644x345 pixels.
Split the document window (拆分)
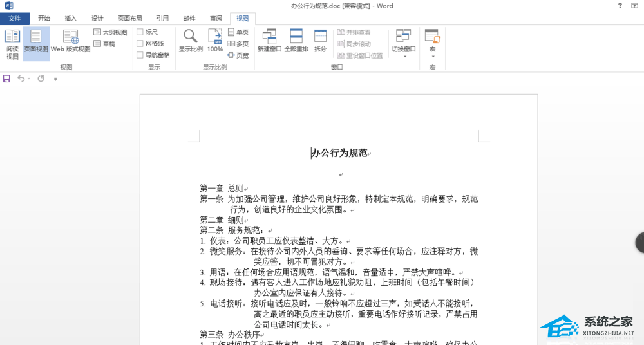click(320, 41)
